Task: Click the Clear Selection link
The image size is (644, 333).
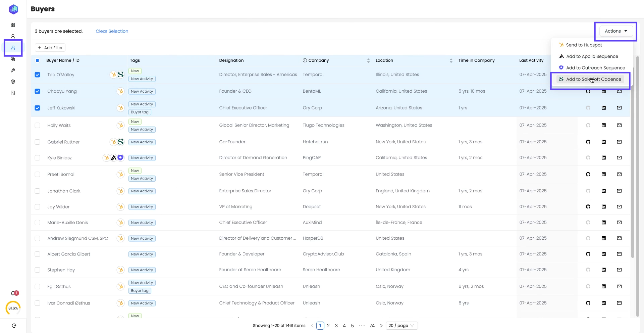Action: 112,31
